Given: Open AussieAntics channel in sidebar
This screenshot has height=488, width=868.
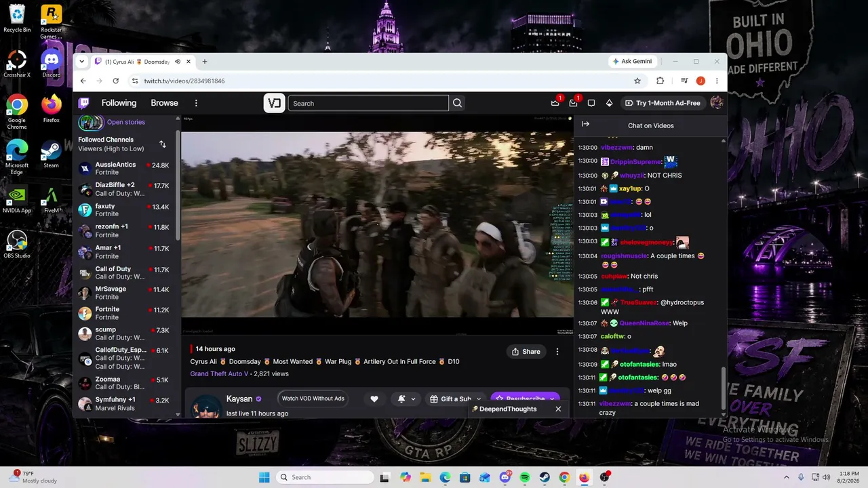Looking at the screenshot, I should click(124, 168).
